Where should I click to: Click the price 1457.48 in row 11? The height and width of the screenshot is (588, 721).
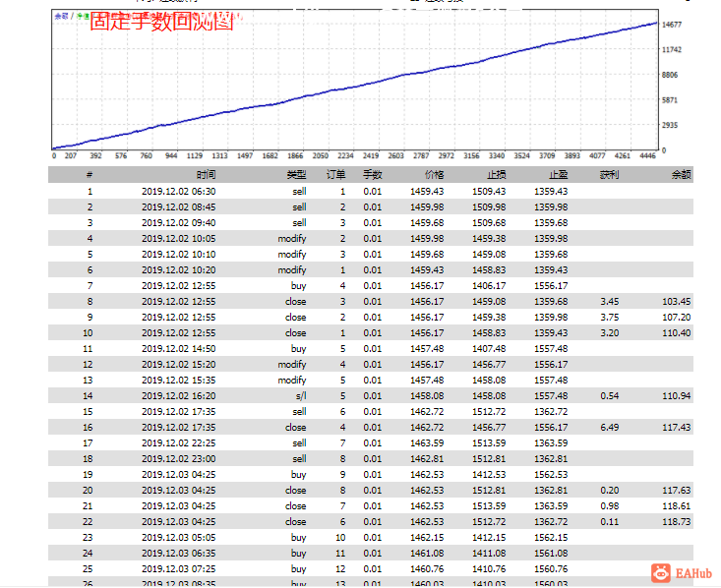[427, 348]
